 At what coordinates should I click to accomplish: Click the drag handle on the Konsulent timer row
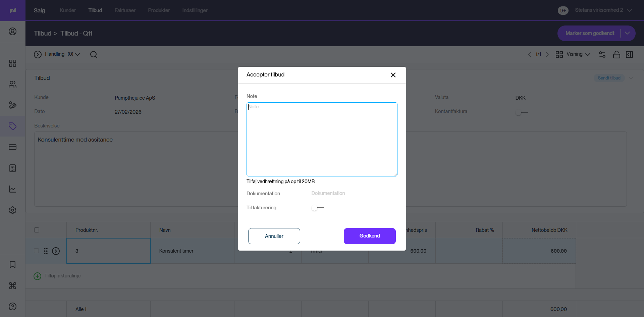click(46, 251)
